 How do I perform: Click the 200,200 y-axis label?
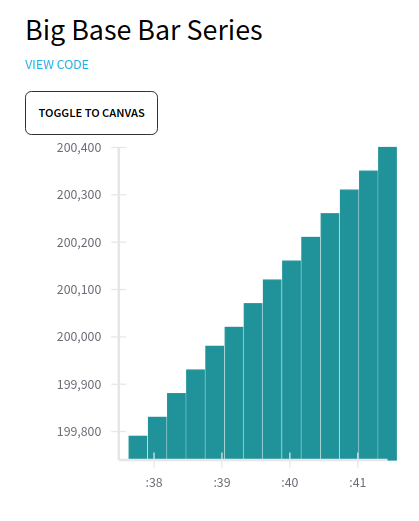[79, 242]
